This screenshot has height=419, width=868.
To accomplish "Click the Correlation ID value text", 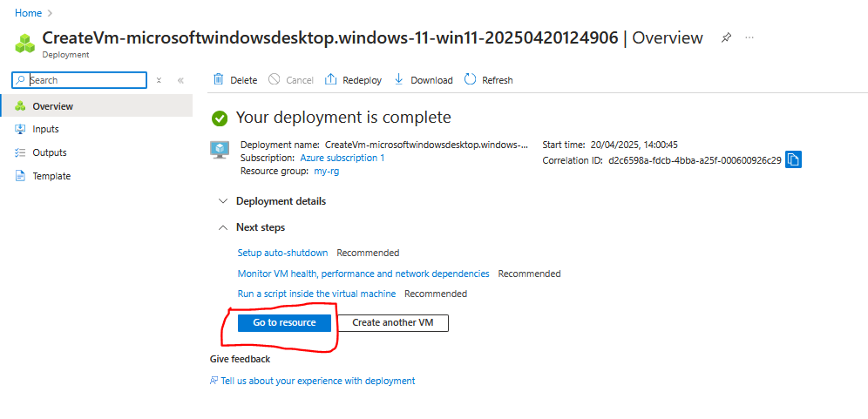I will (695, 160).
